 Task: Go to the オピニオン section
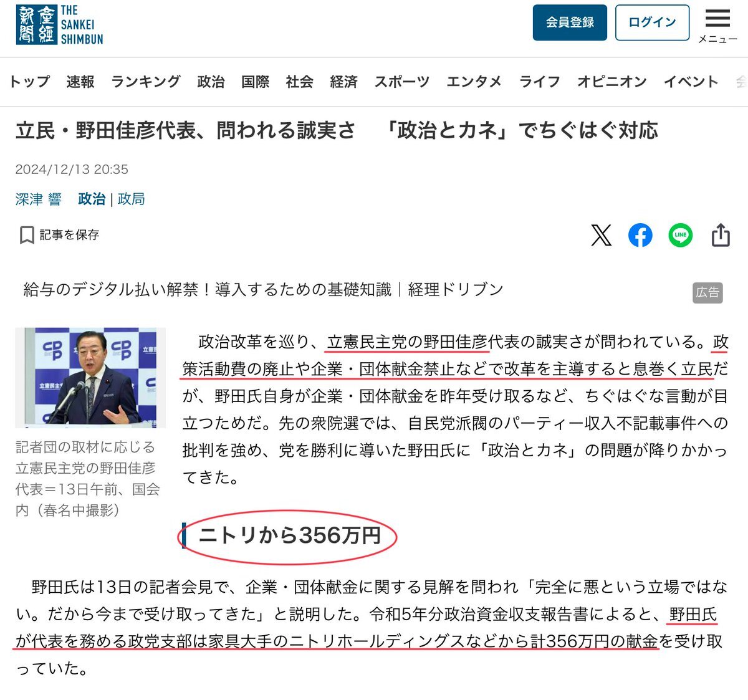611,82
